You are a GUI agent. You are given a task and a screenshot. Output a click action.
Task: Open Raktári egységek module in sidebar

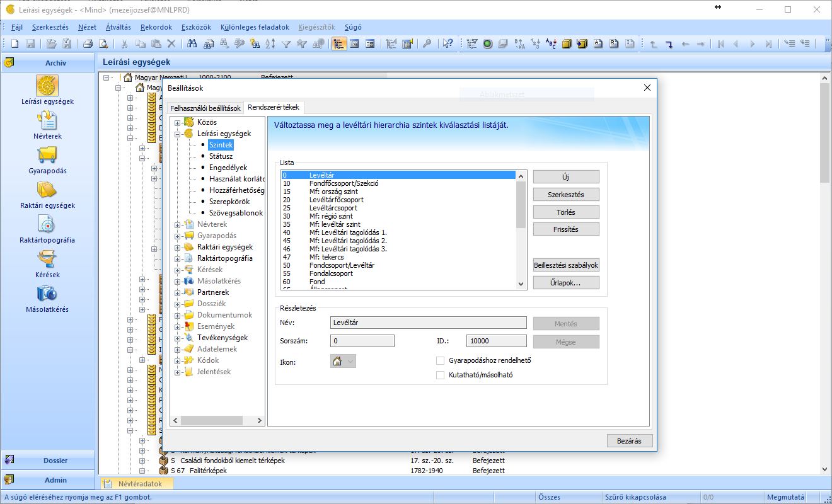click(x=47, y=194)
